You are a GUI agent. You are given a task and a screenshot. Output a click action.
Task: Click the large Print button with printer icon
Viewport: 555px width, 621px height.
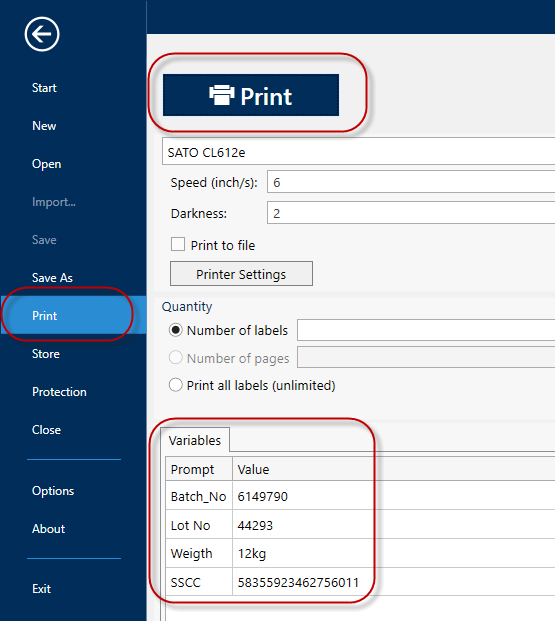[x=251, y=95]
